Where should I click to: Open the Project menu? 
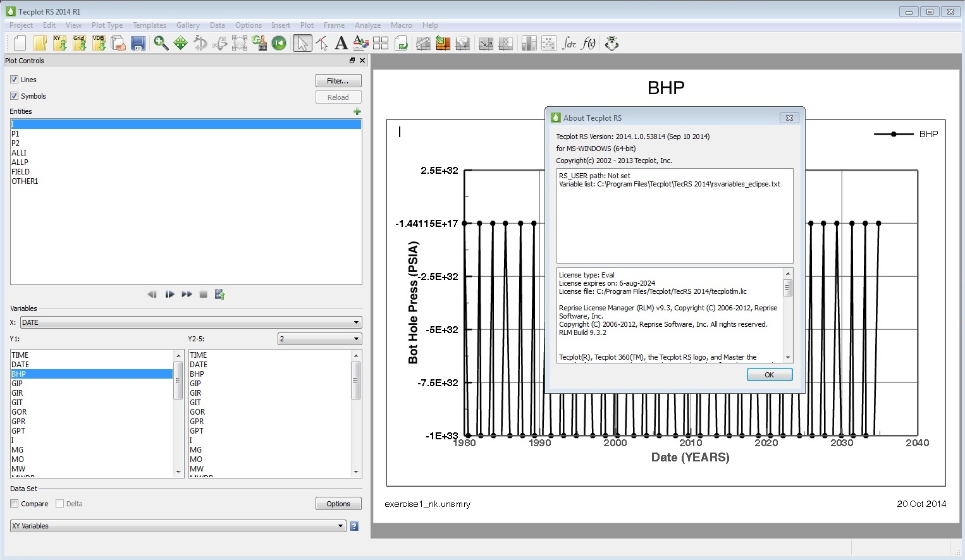pos(21,25)
